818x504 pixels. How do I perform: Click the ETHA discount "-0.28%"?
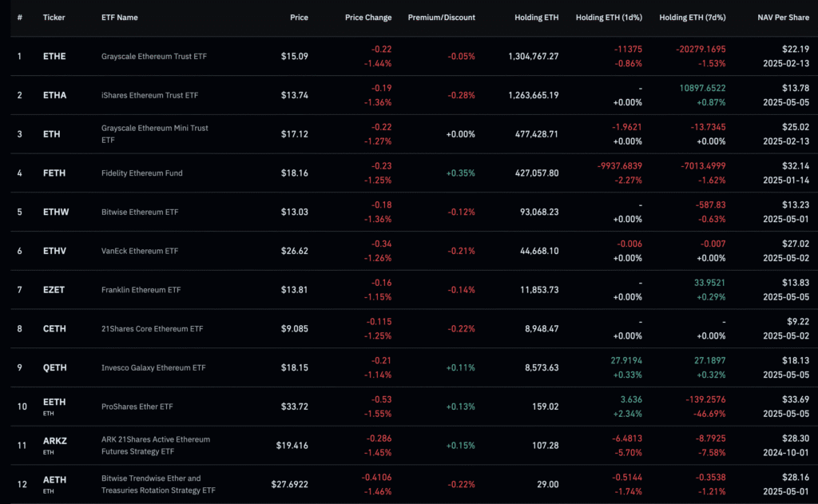[x=461, y=95]
